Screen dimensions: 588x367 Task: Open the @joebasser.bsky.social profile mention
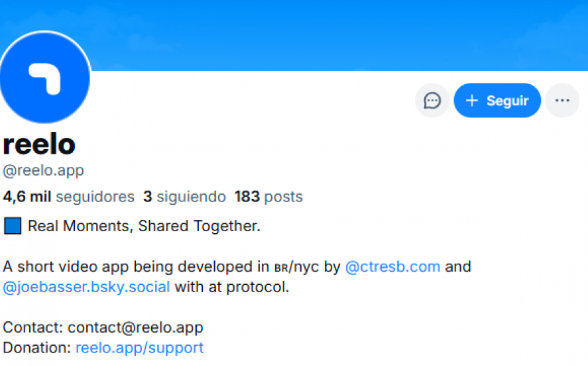[x=86, y=288]
